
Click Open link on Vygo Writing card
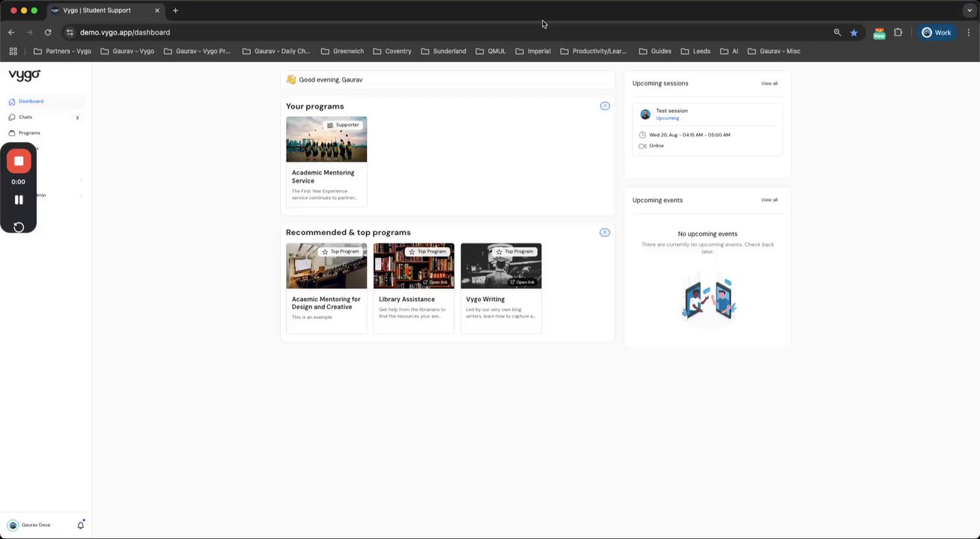523,282
